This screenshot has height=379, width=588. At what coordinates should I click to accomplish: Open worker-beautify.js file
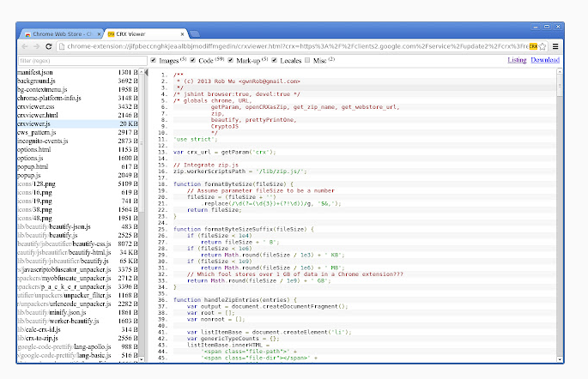[x=77, y=322]
